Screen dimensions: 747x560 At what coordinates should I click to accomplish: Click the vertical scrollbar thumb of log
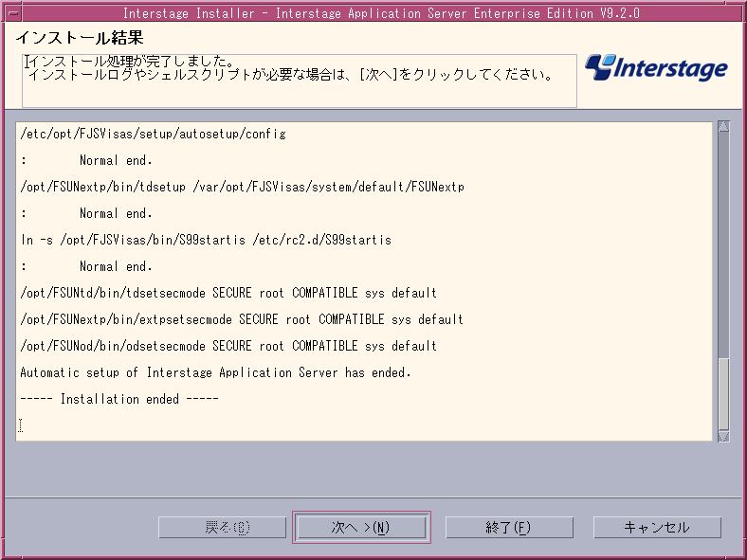[x=723, y=394]
